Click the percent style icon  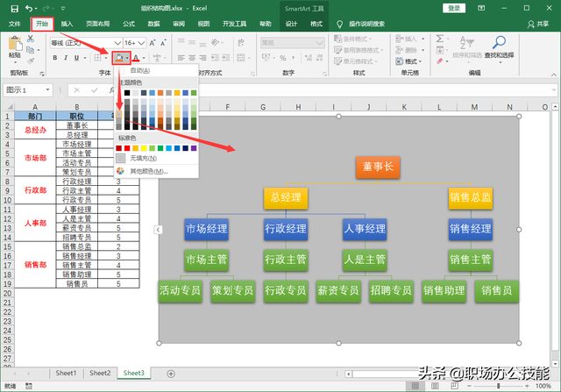(282, 58)
